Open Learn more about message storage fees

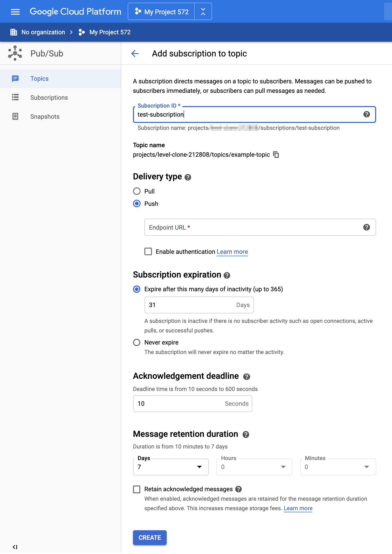coord(298,508)
